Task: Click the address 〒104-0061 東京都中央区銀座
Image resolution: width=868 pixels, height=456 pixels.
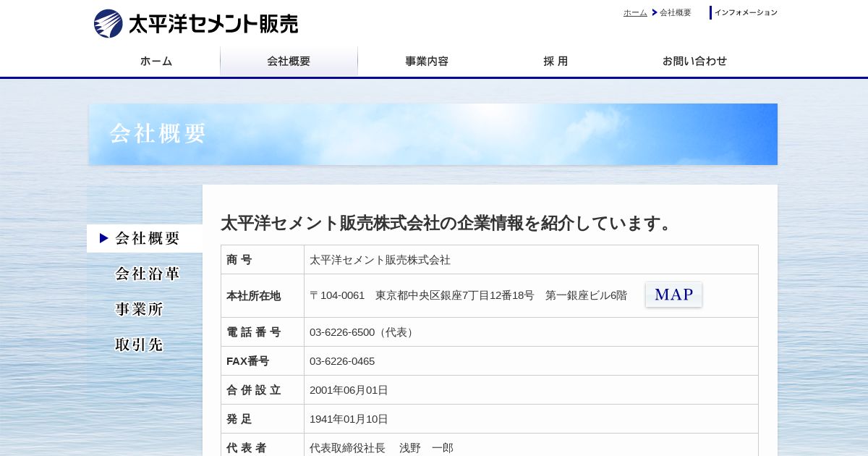Action: pyautogui.click(x=468, y=295)
